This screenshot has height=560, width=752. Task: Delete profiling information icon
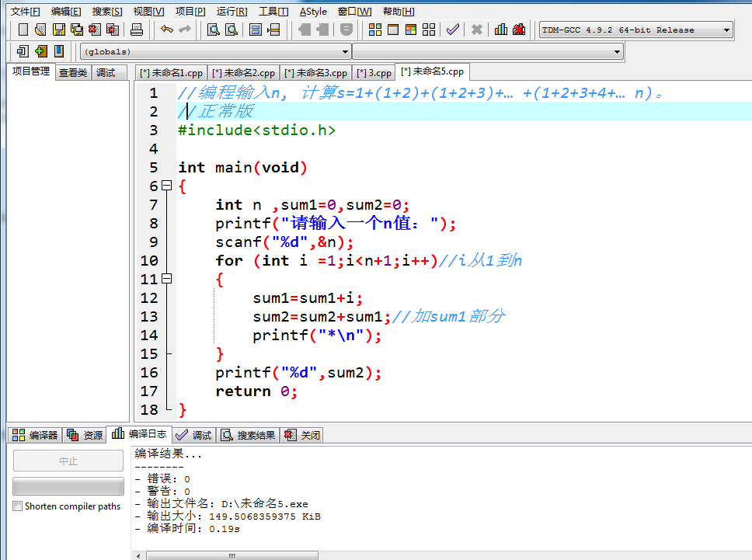pos(519,30)
